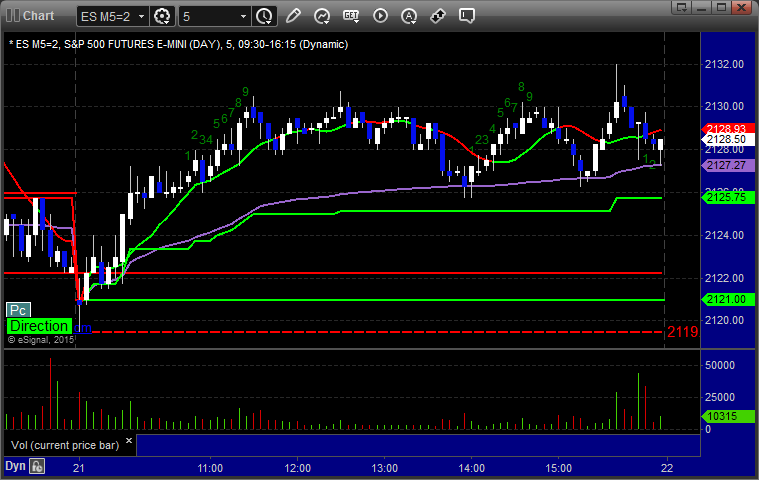This screenshot has width=759, height=480.
Task: Click the 2122.00 price axis label
Action: [724, 278]
